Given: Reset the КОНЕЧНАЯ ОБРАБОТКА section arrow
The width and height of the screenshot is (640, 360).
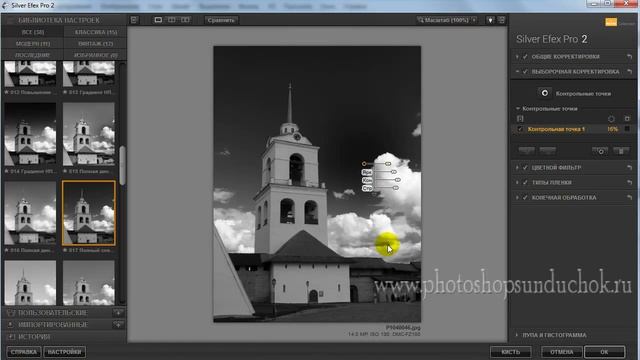Looking at the screenshot, I should pos(629,198).
